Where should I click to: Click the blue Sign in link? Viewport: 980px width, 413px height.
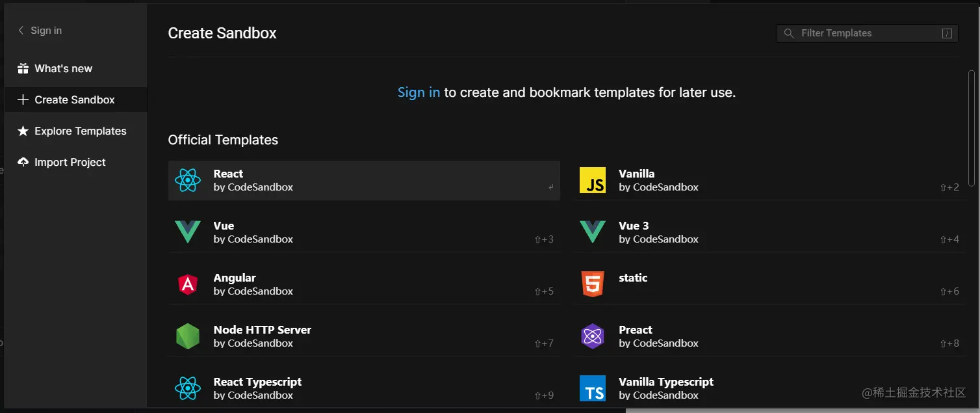click(x=419, y=92)
